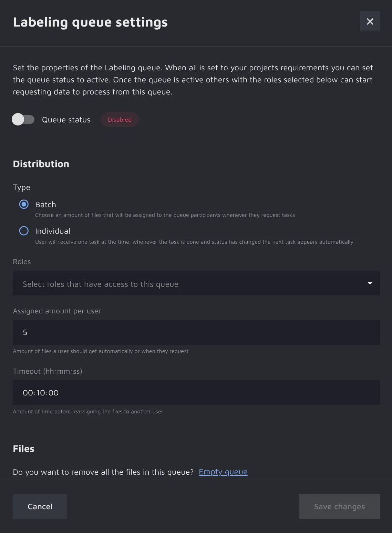The width and height of the screenshot is (392, 533).
Task: Open the roles selection dropdown field
Action: pyautogui.click(x=186, y=283)
